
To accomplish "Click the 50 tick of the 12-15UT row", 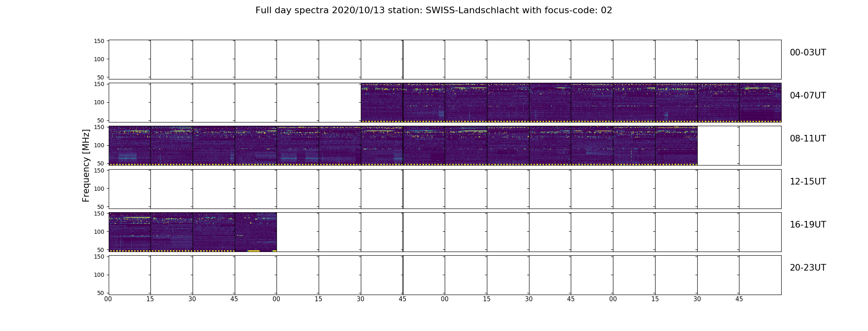I will pos(101,206).
